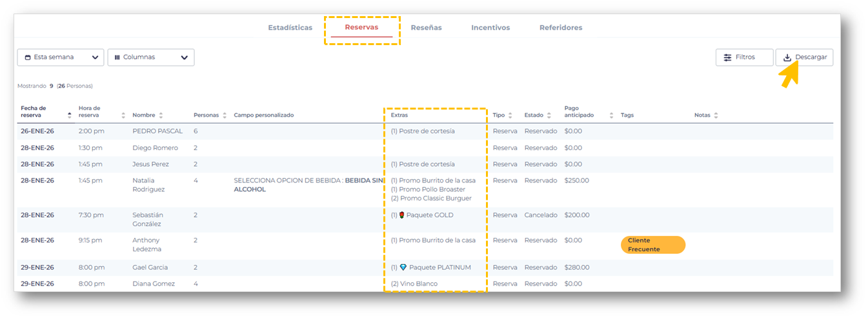The width and height of the screenshot is (868, 319).
Task: Click the 1:30 pm time cell
Action: point(89,148)
